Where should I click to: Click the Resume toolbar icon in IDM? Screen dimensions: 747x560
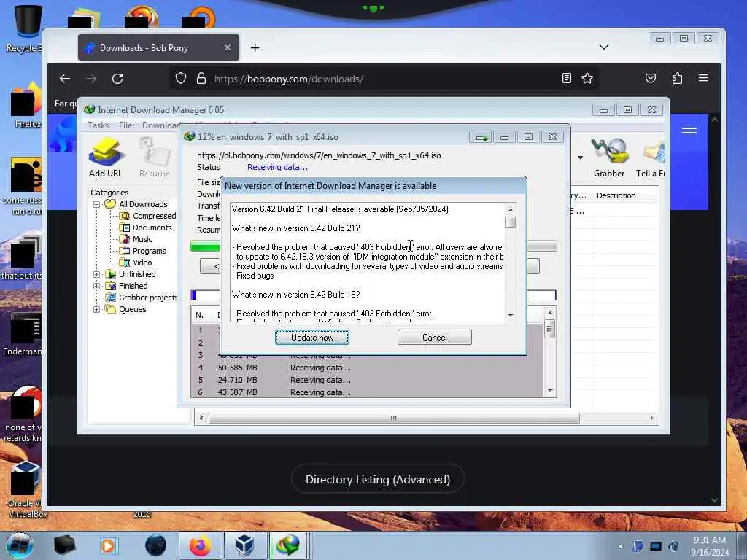[x=155, y=157]
